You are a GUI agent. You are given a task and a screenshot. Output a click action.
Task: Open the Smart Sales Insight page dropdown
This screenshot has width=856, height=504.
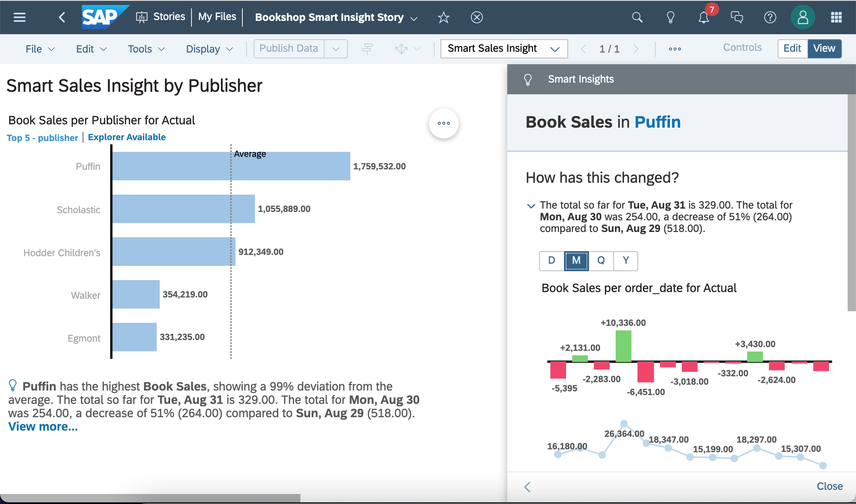(504, 49)
